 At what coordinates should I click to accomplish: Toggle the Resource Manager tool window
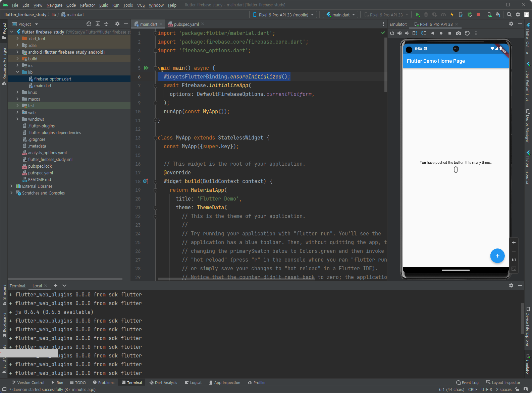click(4, 66)
